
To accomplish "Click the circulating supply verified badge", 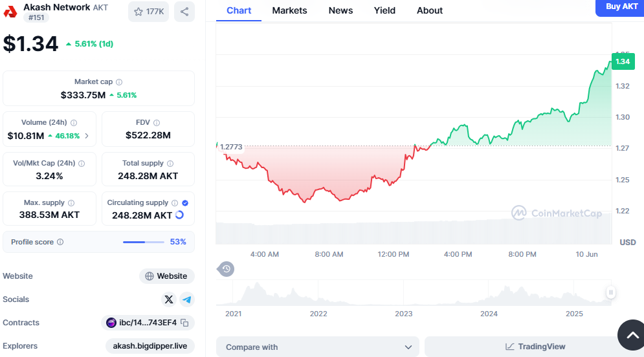I will pos(185,202).
